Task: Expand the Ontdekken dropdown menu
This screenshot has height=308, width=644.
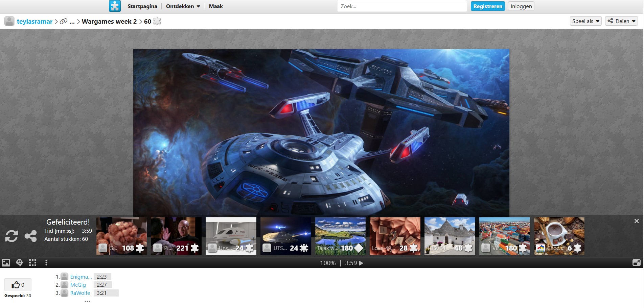Action: pyautogui.click(x=183, y=6)
